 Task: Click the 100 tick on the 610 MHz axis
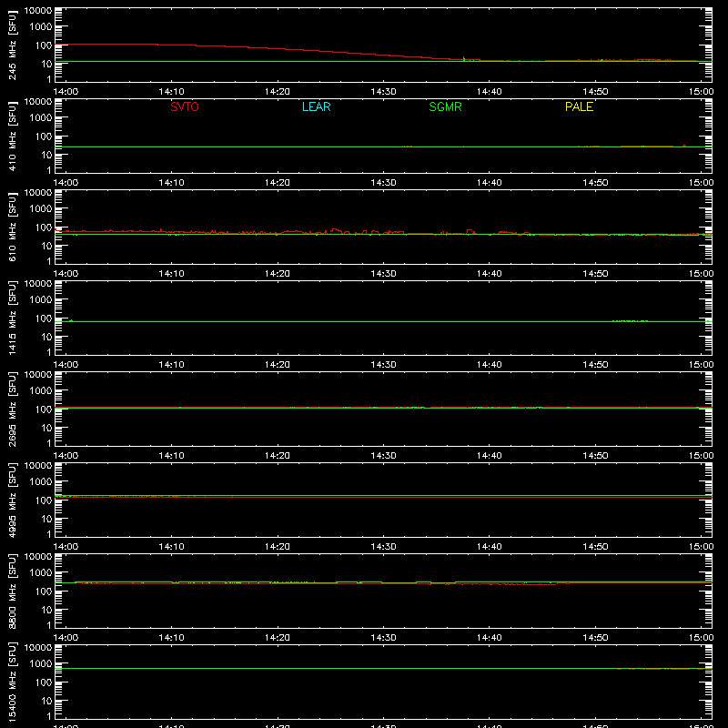click(x=44, y=227)
